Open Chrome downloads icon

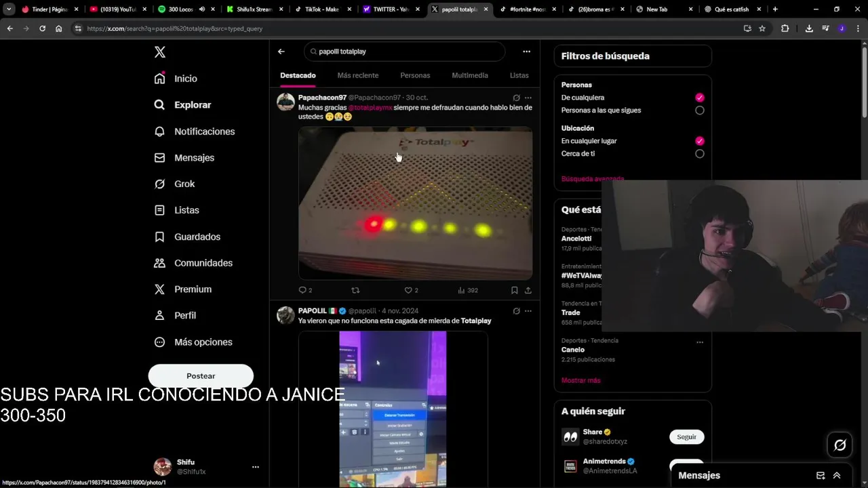(x=809, y=28)
